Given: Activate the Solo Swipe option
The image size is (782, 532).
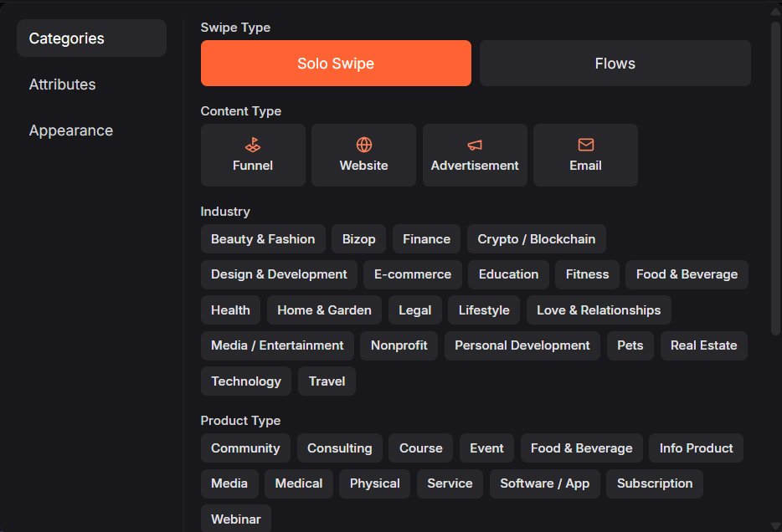Looking at the screenshot, I should pyautogui.click(x=336, y=64).
